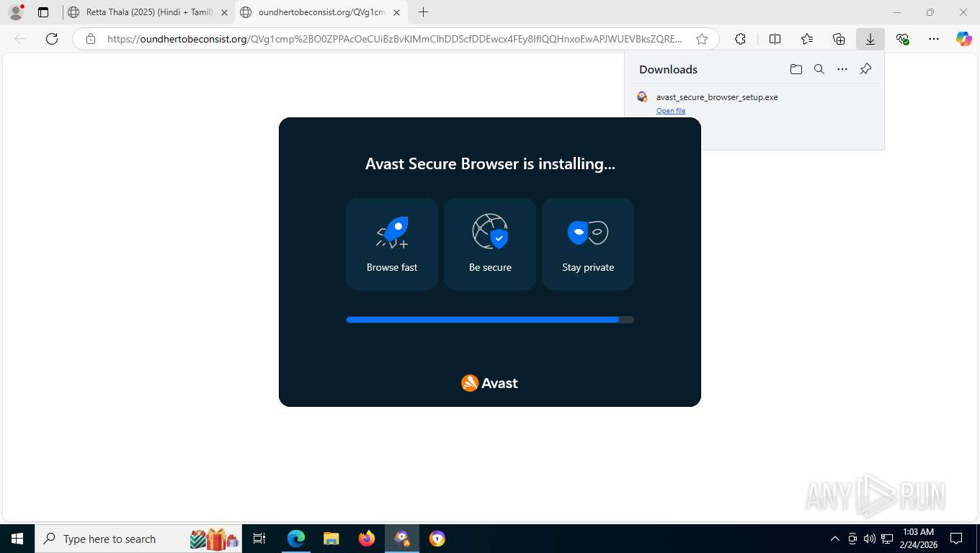
Task: Open File Explorer from taskbar
Action: 331,539
